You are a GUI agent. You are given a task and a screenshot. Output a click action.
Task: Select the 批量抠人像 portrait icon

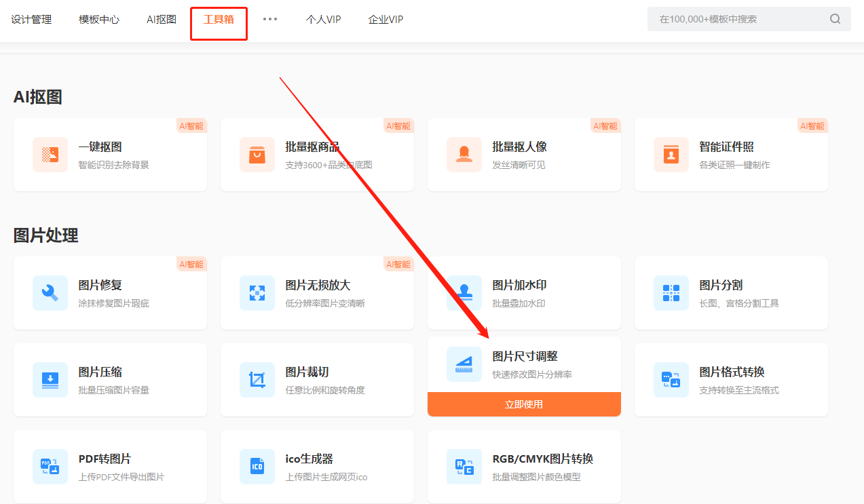(464, 155)
